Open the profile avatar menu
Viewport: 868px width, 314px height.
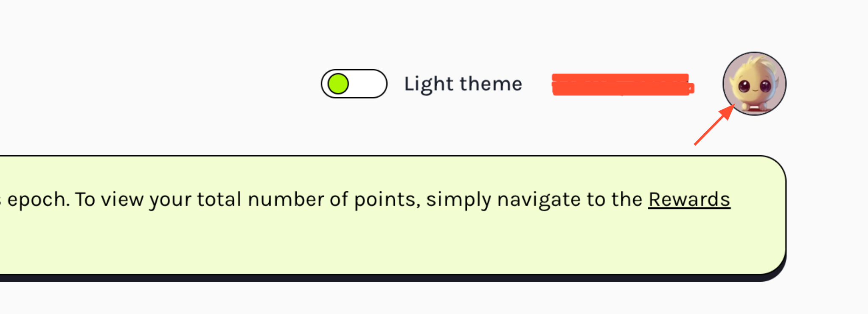(754, 84)
